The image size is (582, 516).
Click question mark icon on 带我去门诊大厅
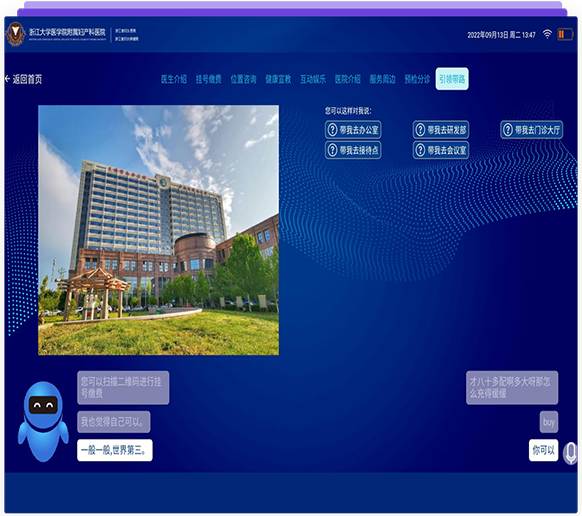click(507, 130)
